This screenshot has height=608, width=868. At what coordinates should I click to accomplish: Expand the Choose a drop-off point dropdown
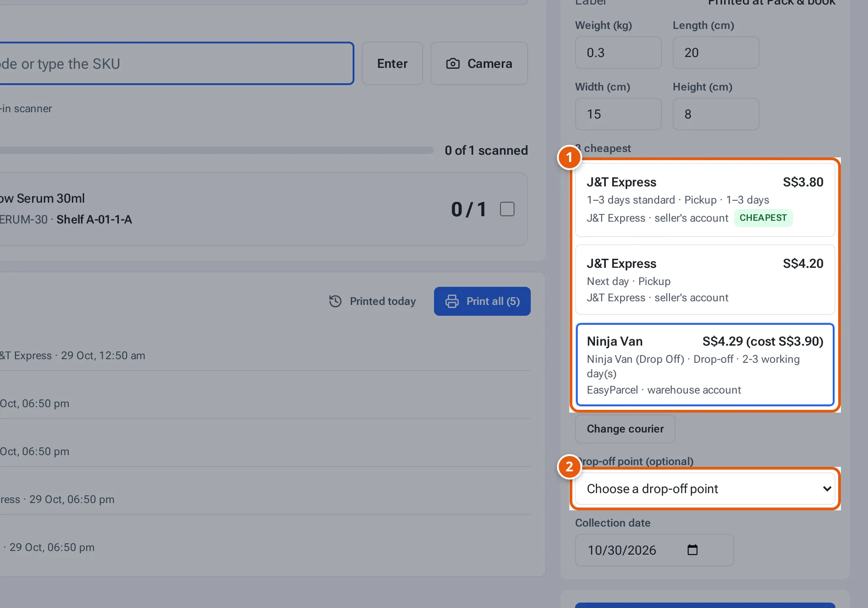tap(705, 489)
